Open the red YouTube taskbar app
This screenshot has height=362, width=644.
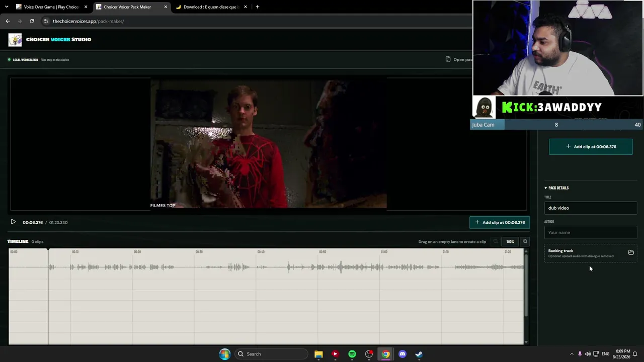tap(335, 354)
